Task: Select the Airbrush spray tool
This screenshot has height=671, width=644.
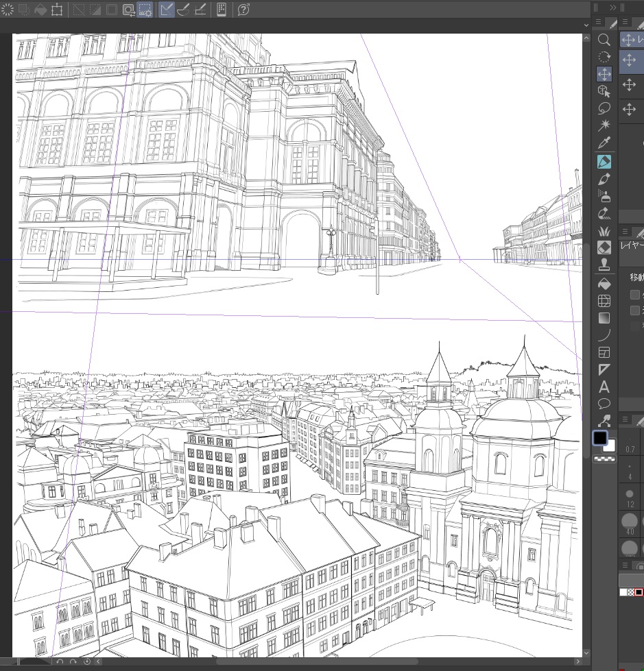Action: 604,196
